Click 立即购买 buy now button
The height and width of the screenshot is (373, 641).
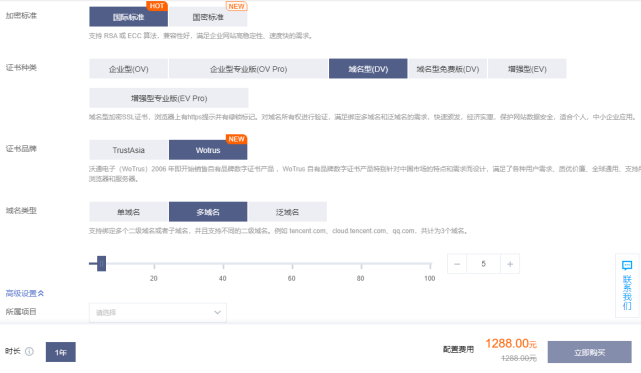589,352
